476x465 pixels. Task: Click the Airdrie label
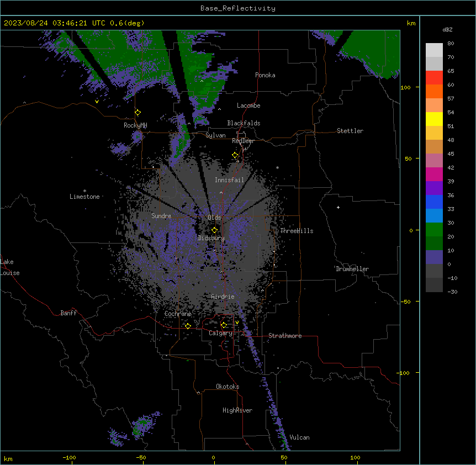tap(223, 297)
